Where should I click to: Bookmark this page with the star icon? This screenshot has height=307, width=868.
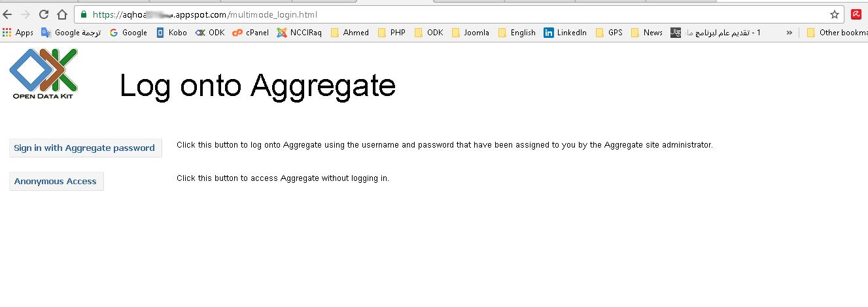(835, 14)
